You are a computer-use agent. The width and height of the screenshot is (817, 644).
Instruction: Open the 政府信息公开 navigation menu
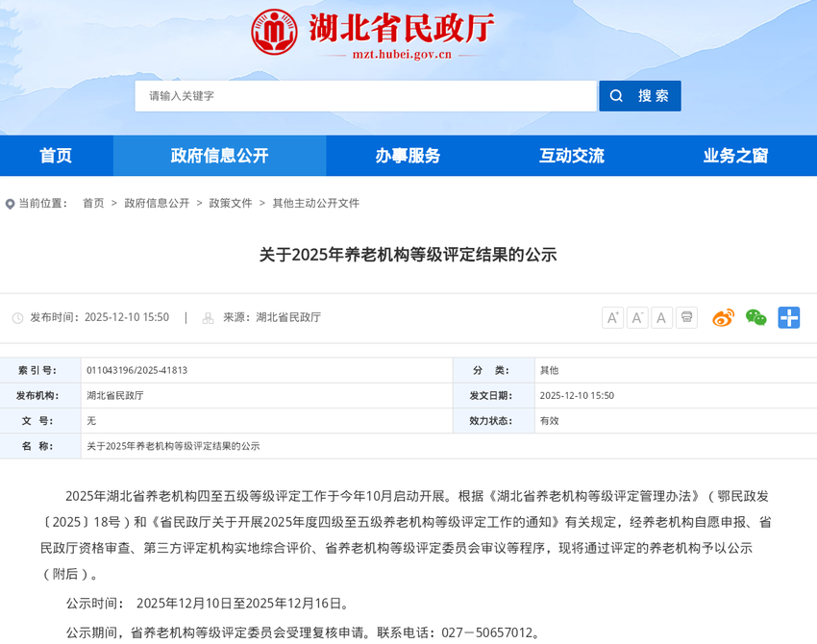tap(219, 156)
